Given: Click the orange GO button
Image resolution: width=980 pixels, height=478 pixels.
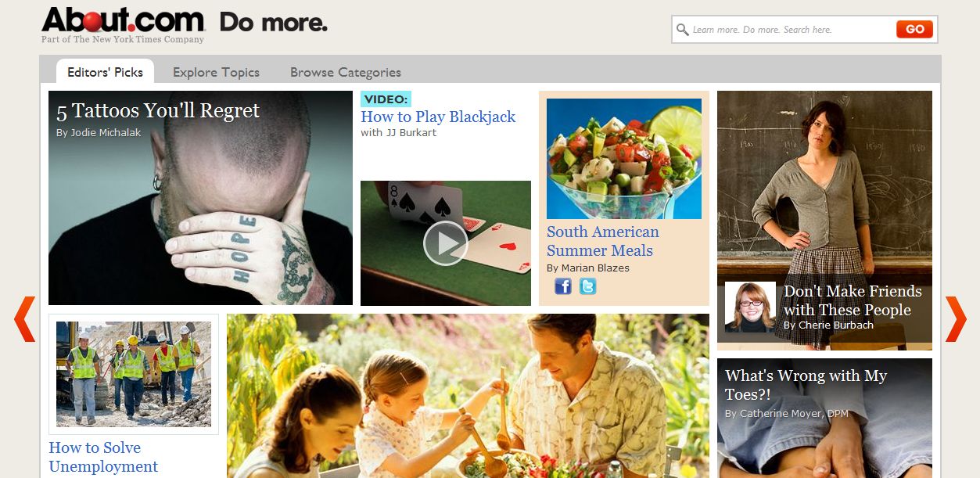Looking at the screenshot, I should [915, 30].
